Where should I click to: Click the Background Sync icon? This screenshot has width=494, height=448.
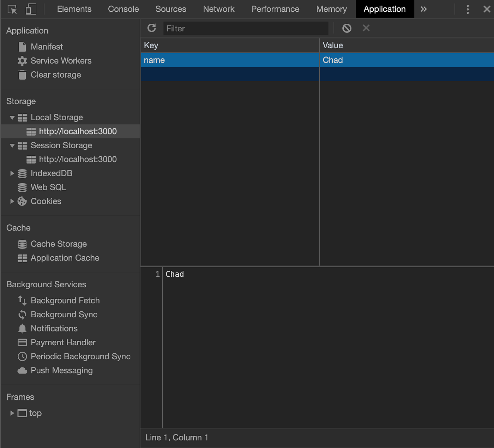[x=22, y=315]
